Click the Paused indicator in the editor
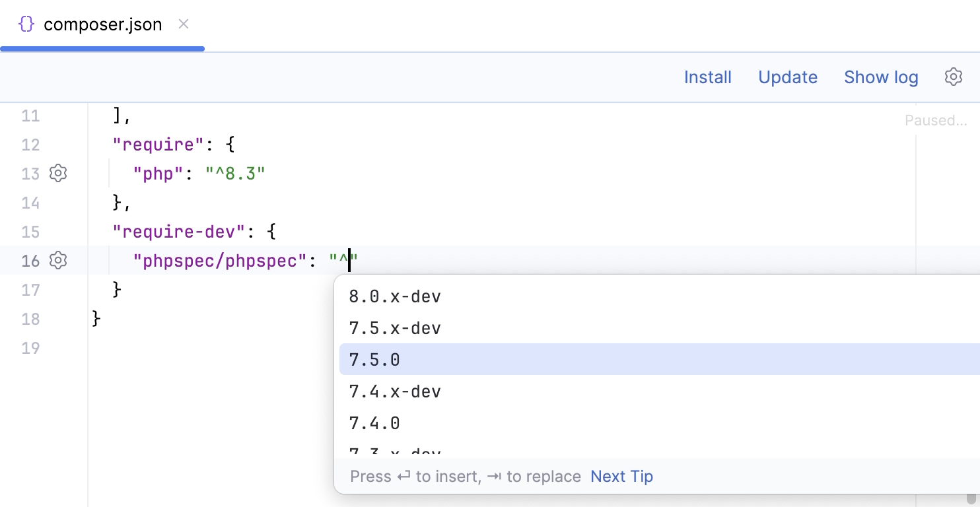Image resolution: width=980 pixels, height=507 pixels. [x=937, y=120]
